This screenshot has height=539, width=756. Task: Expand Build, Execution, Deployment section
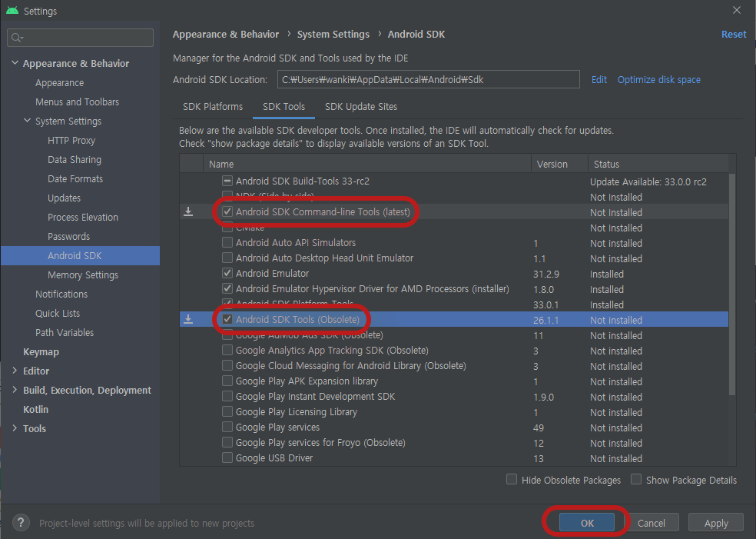[15, 390]
